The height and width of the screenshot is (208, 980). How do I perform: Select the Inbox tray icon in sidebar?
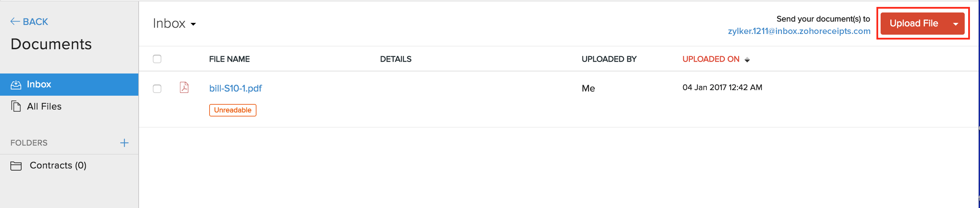tap(16, 84)
